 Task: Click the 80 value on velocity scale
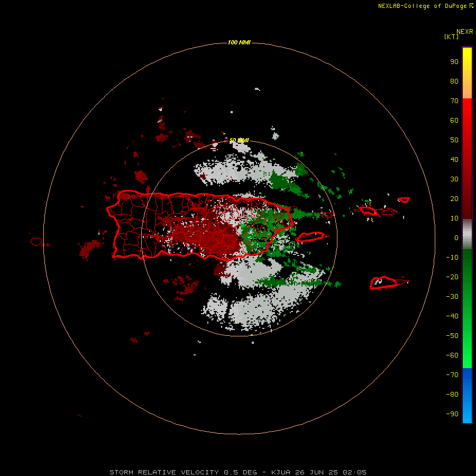point(454,81)
